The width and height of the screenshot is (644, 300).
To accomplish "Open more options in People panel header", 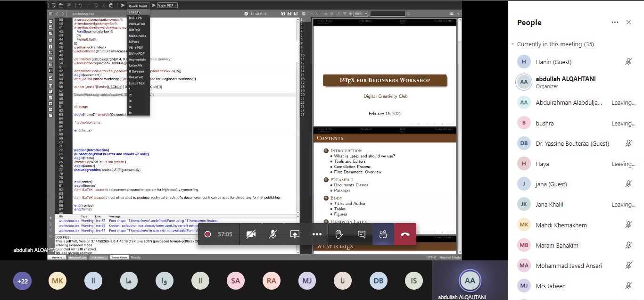I will tap(615, 22).
